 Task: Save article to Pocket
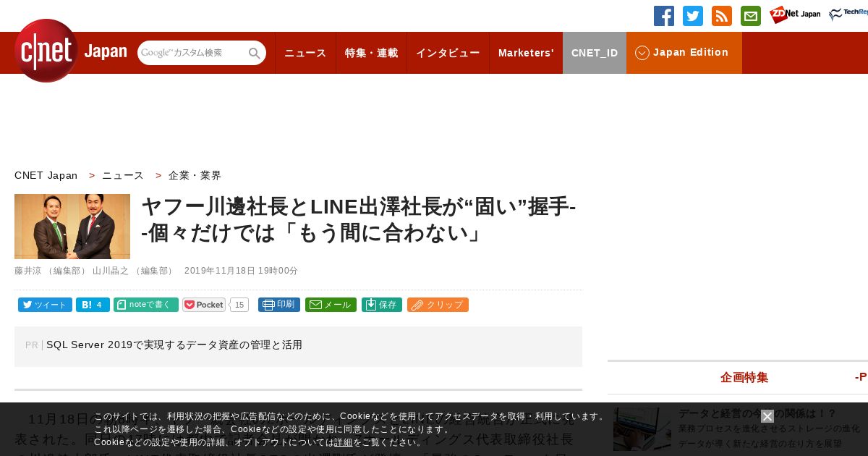click(x=204, y=305)
